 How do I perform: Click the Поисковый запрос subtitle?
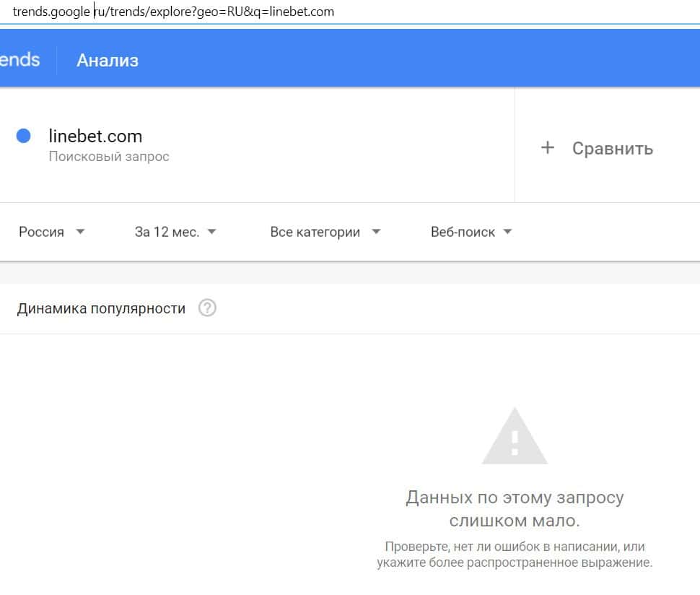tap(109, 156)
